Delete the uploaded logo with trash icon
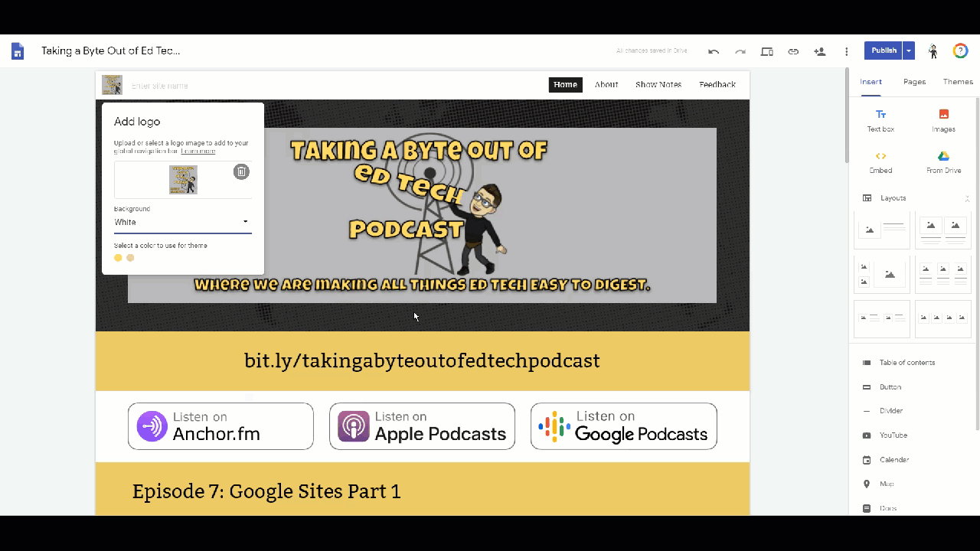The height and width of the screenshot is (551, 980). click(241, 171)
